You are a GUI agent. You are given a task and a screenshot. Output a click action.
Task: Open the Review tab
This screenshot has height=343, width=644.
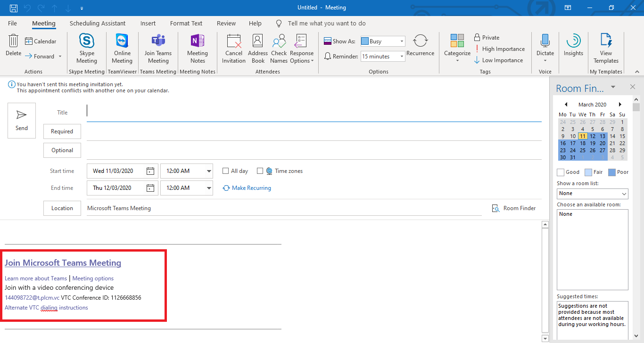(226, 23)
